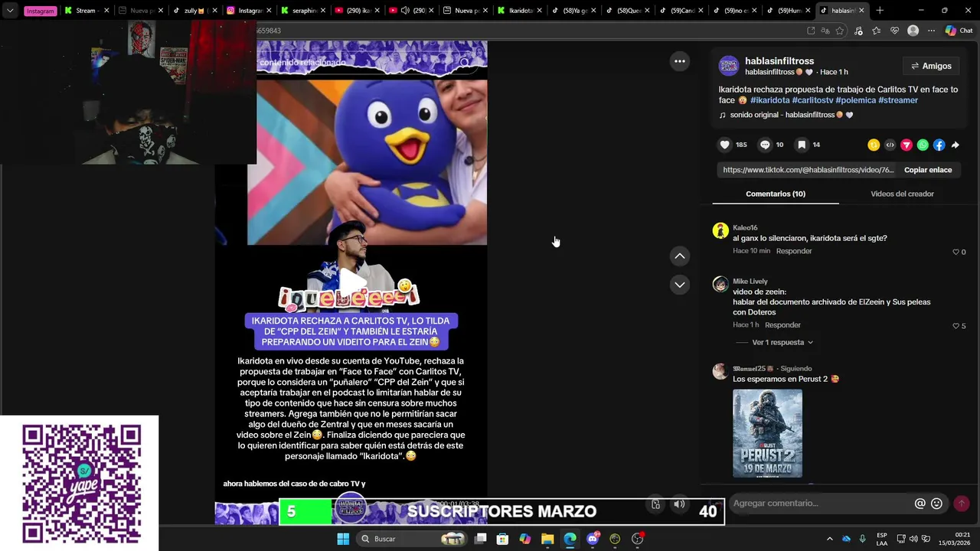Open sonido original - hablasinfiltross
The height and width of the screenshot is (551, 980).
(786, 115)
